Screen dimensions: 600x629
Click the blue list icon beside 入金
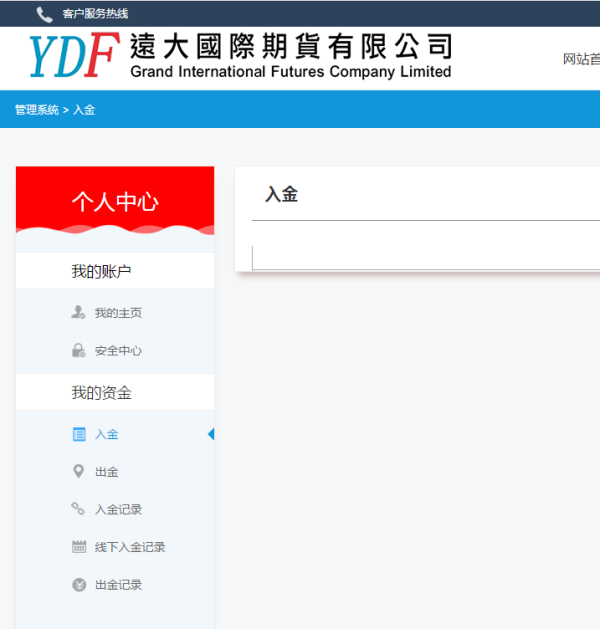tap(79, 434)
